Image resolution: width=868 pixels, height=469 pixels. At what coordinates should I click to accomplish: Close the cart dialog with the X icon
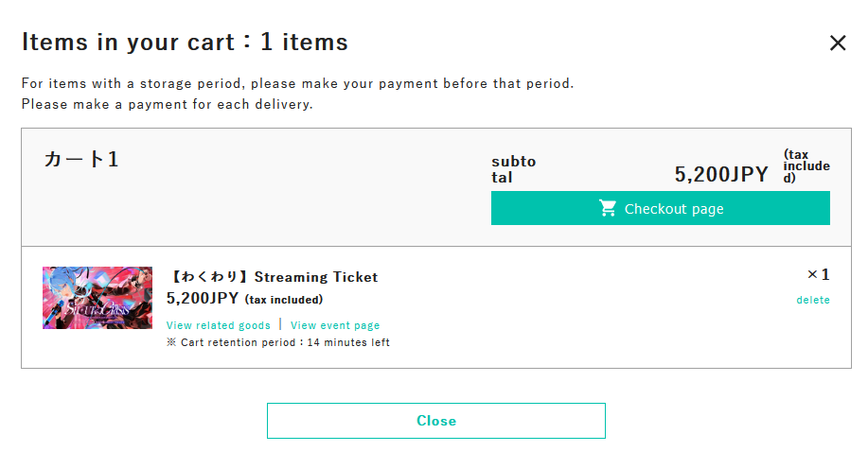[838, 43]
